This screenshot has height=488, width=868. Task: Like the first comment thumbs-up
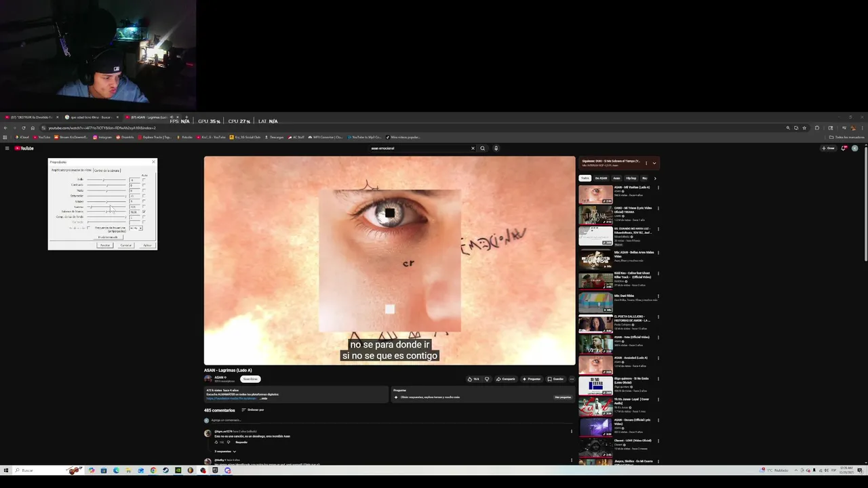pyautogui.click(x=216, y=442)
